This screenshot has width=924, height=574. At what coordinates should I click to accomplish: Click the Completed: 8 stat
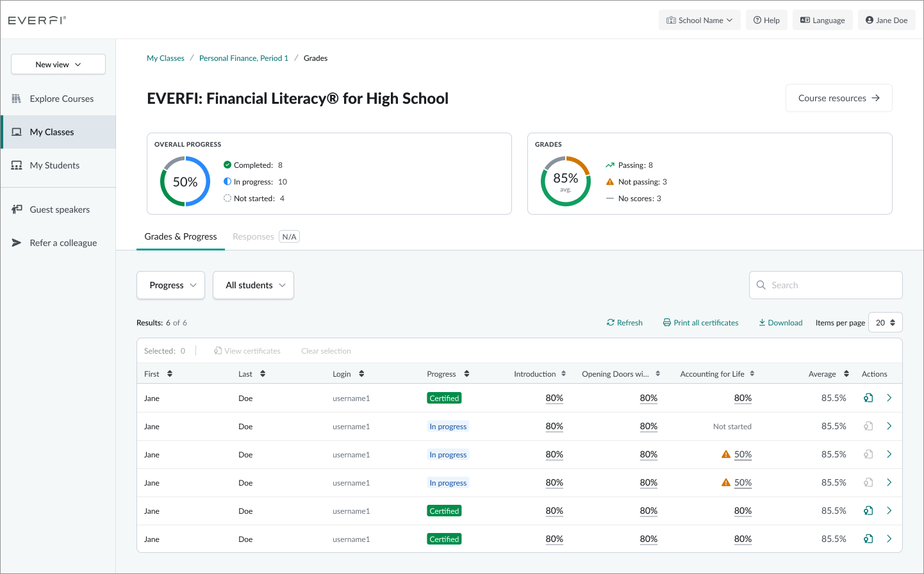pyautogui.click(x=253, y=165)
